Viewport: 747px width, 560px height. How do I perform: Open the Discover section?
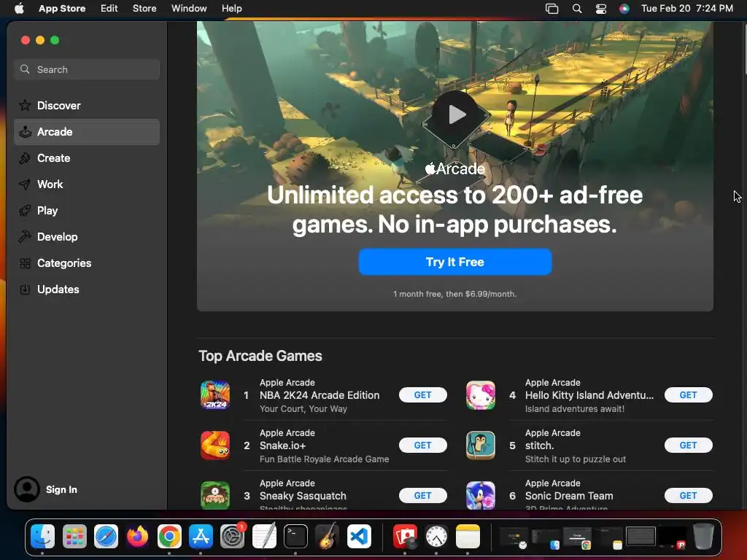coord(87,105)
